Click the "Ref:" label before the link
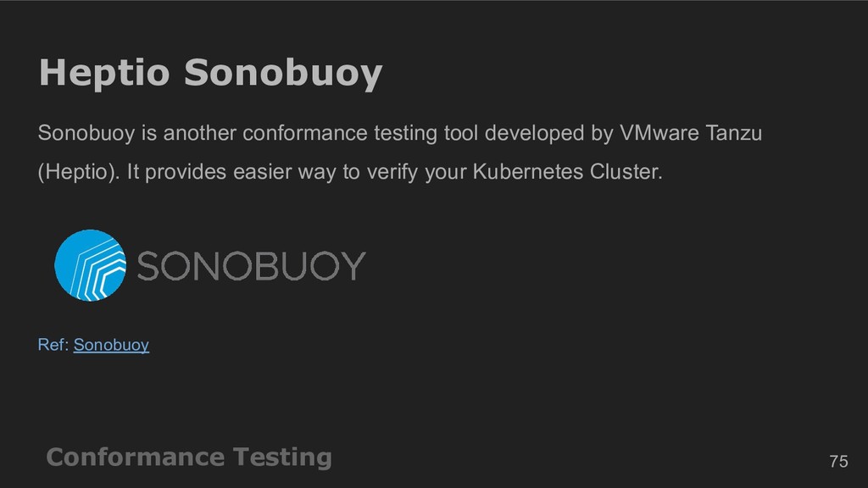868x488 pixels. (x=53, y=345)
